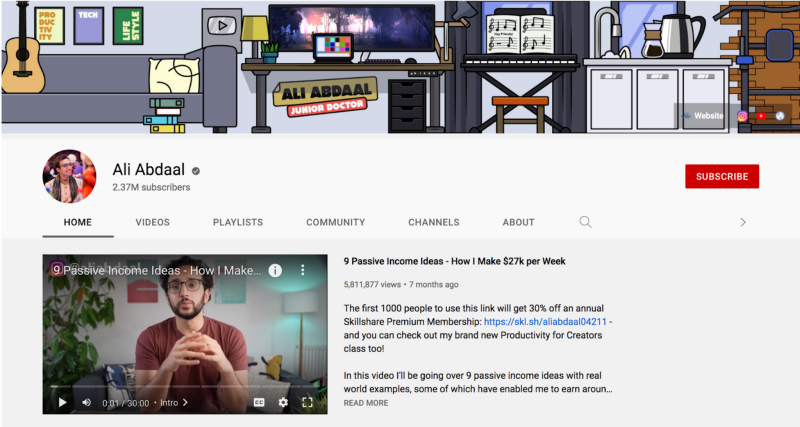Open the Instagram icon in banner
Viewport: 800px width, 427px height.
tap(742, 116)
